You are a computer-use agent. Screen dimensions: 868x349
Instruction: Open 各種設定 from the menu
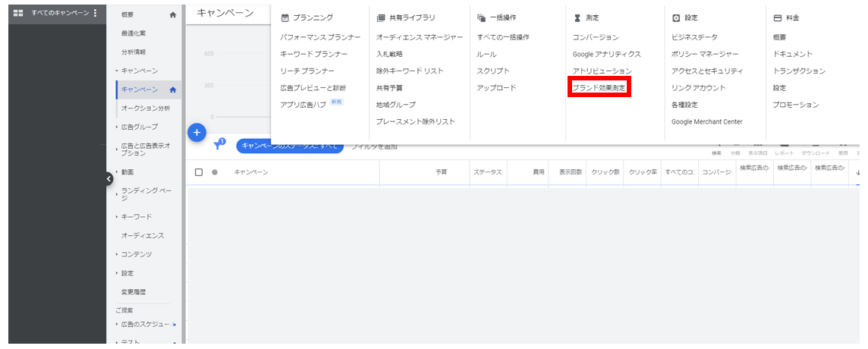pyautogui.click(x=685, y=105)
